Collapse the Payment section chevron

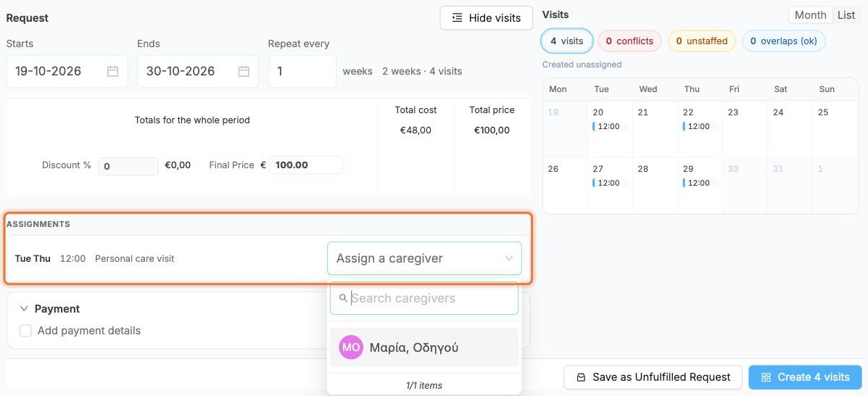point(24,308)
